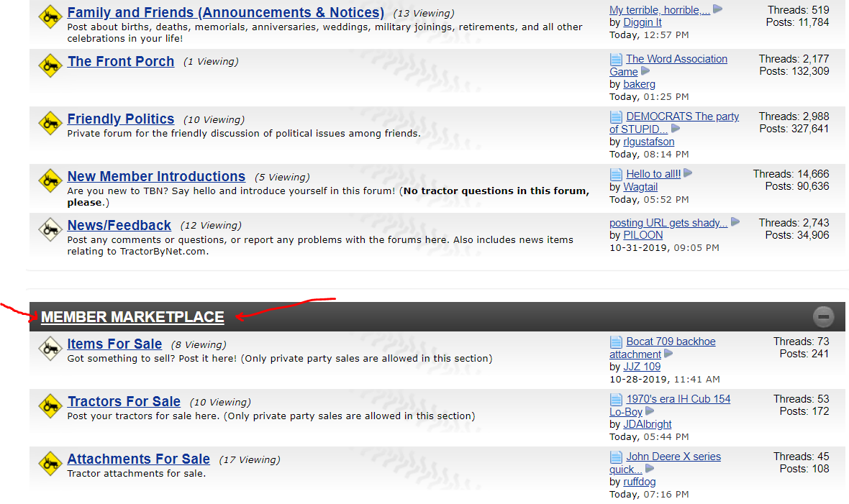The image size is (849, 504).
Task: Go to last post arrow after Hello to all!!
Action: click(688, 173)
